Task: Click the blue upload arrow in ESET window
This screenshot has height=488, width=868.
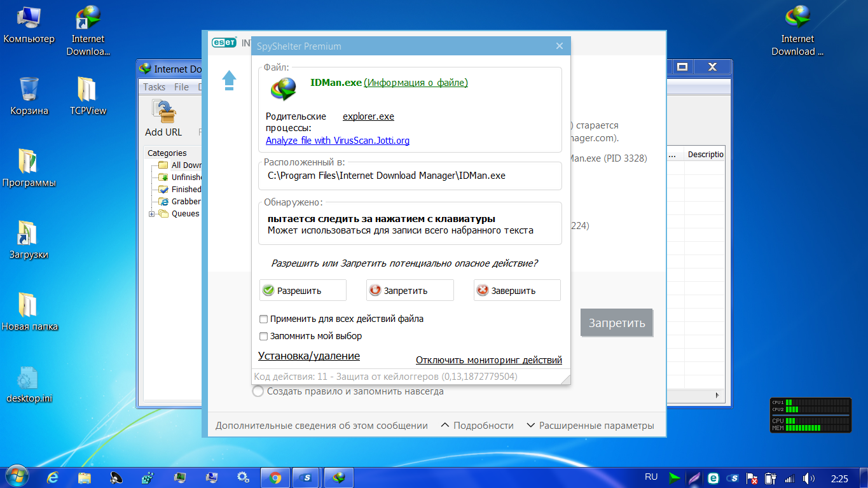Action: [x=229, y=81]
